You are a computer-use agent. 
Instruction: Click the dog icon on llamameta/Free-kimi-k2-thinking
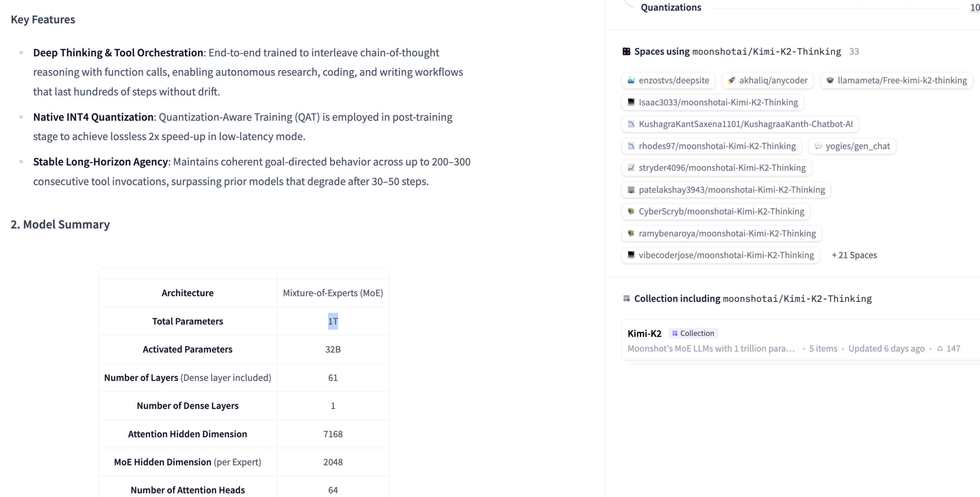click(830, 80)
